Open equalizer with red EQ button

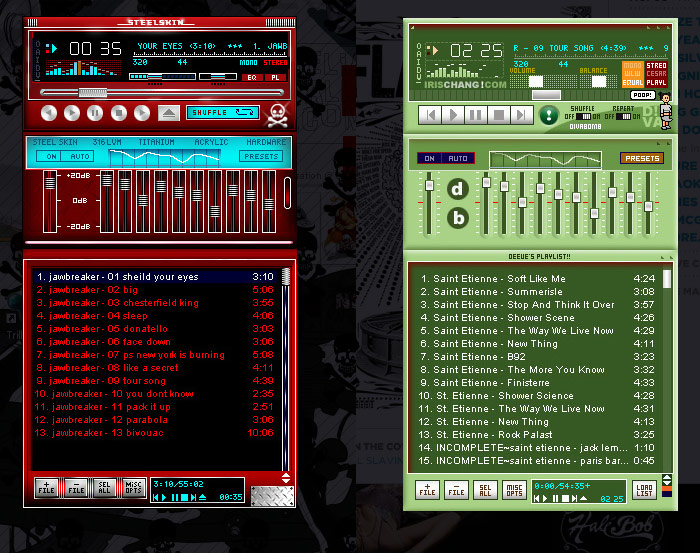pyautogui.click(x=252, y=77)
